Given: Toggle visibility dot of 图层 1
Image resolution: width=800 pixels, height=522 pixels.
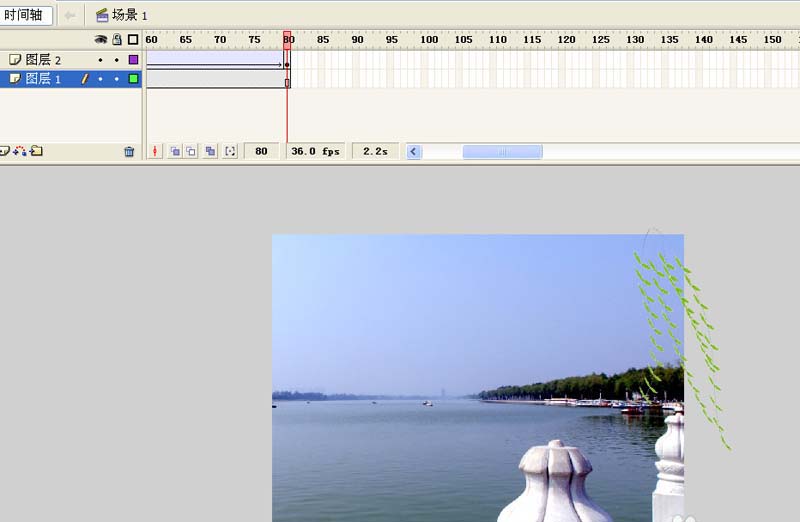Looking at the screenshot, I should pos(101,79).
